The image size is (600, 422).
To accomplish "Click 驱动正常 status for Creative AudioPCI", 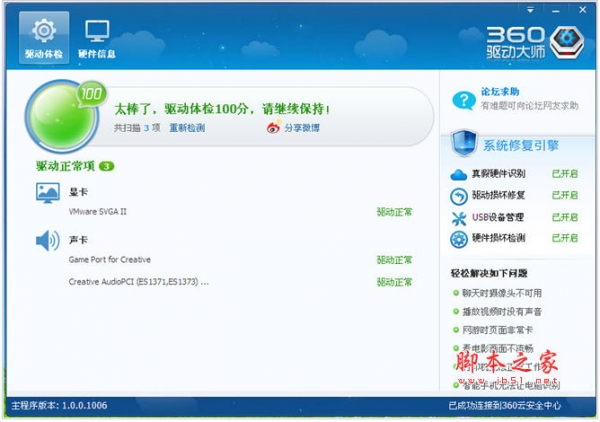I will (x=395, y=282).
